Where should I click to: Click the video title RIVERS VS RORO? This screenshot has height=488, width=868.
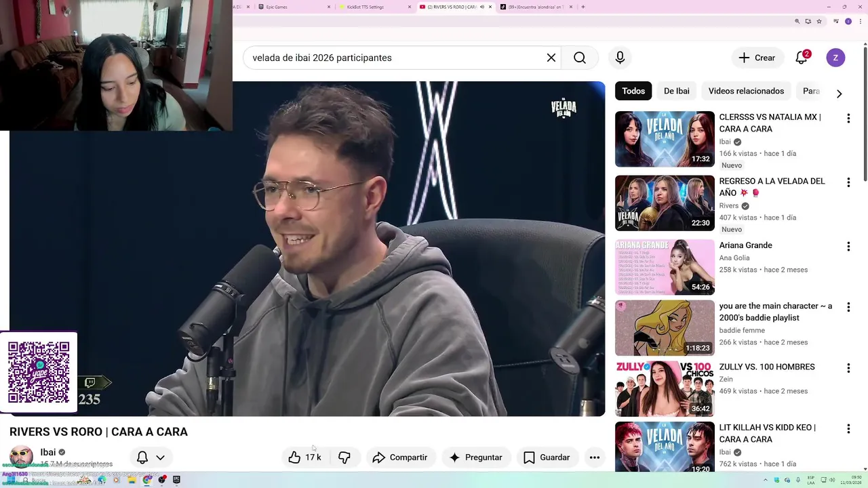tap(98, 432)
